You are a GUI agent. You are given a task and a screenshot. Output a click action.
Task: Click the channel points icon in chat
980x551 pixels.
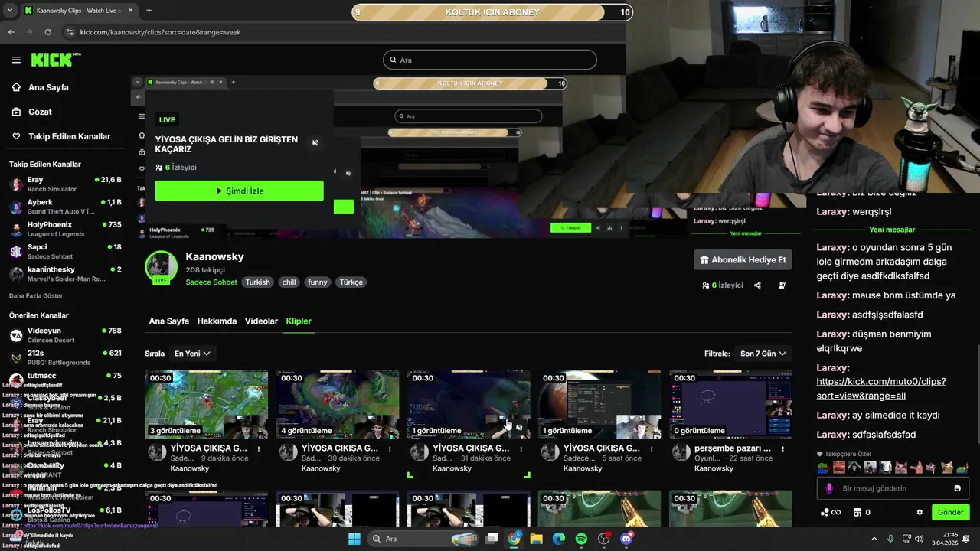click(x=830, y=513)
